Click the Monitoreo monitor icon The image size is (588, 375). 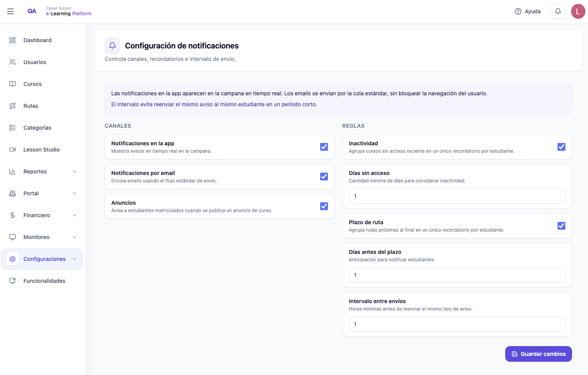12,237
